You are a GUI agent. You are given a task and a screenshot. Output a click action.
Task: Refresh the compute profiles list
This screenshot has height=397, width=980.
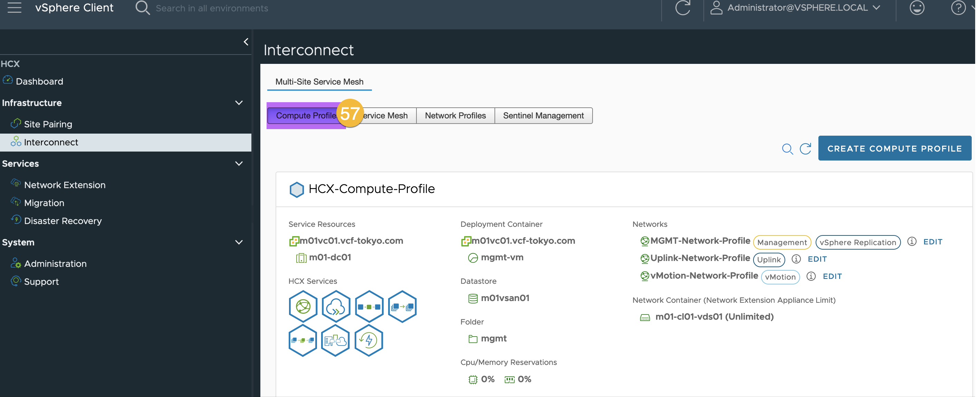pyautogui.click(x=805, y=149)
